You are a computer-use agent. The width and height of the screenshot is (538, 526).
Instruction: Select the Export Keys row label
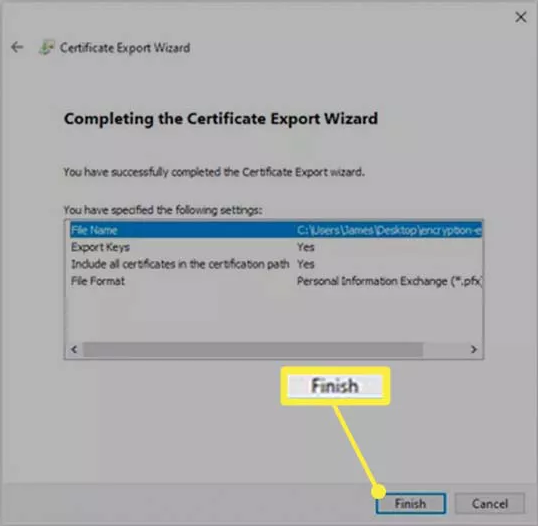pyautogui.click(x=100, y=247)
